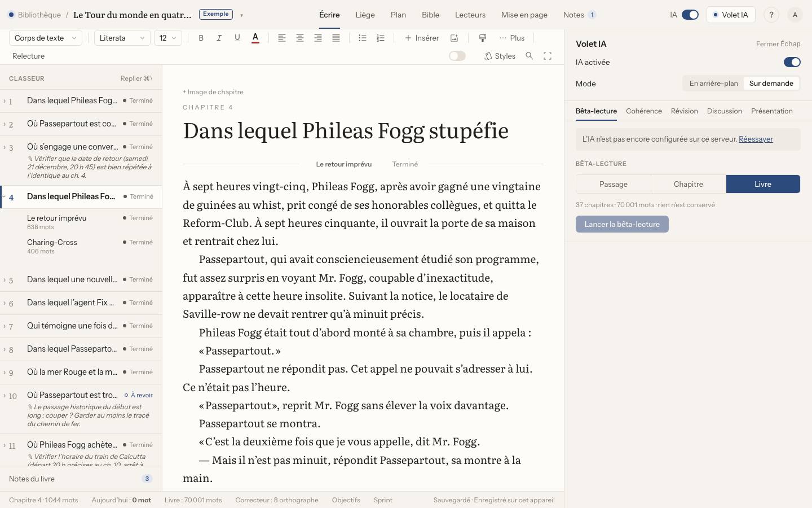Enter fullscreen writing mode
This screenshot has height=508, width=812.
click(x=548, y=56)
